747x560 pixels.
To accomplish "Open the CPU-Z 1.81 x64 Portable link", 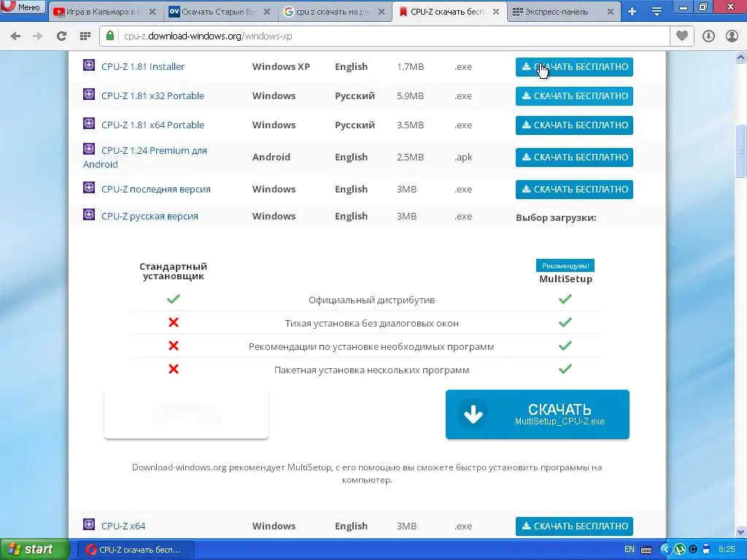I will (153, 125).
